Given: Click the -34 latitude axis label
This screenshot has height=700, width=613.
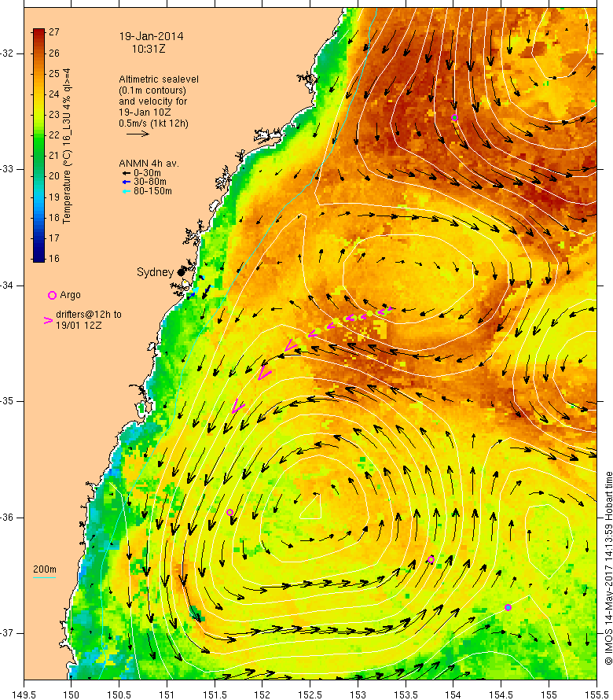Looking at the screenshot, I should 7,286.
